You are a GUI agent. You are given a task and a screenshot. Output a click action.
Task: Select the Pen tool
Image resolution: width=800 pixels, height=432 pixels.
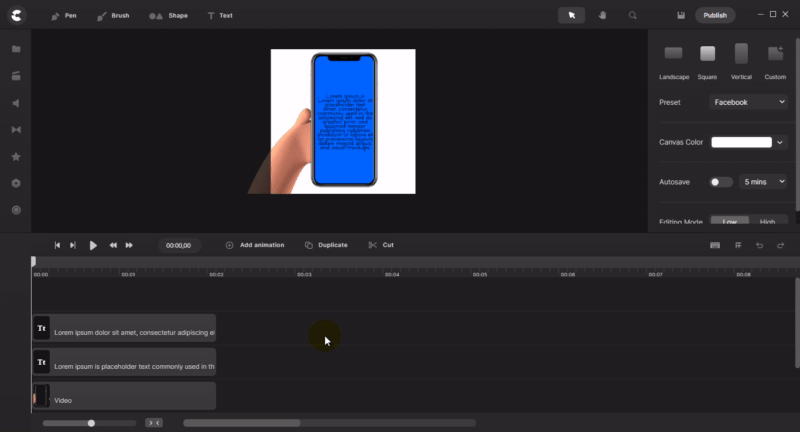(64, 16)
